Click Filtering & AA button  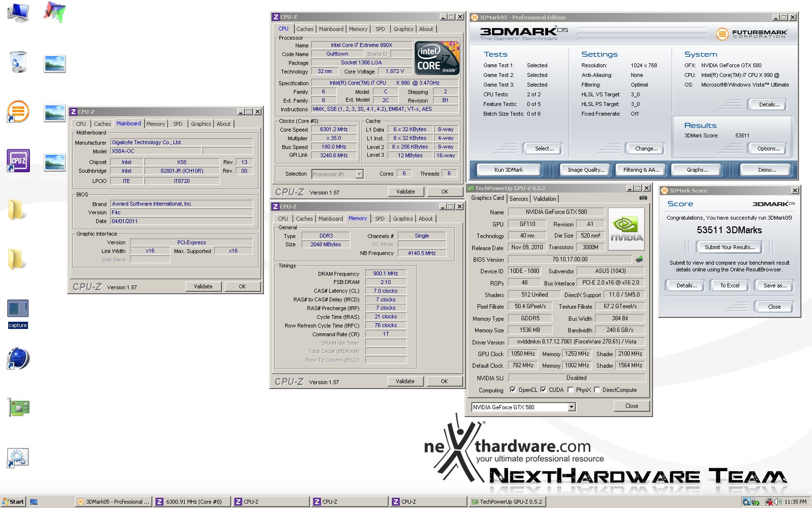(x=641, y=170)
